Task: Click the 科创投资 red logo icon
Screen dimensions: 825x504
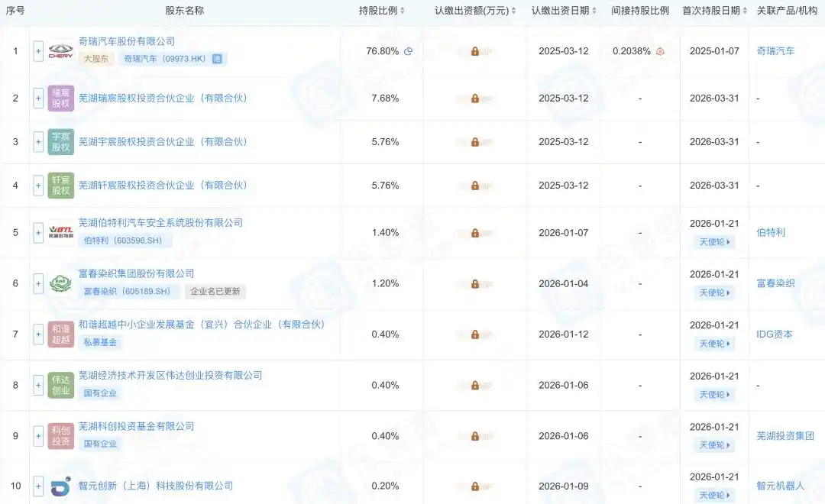Action: tap(60, 436)
